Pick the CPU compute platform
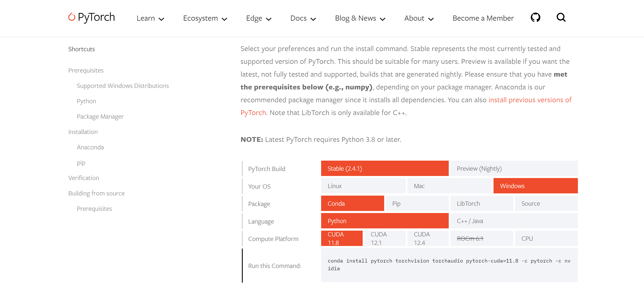Screen dimensions: 644x297 (x=546, y=238)
